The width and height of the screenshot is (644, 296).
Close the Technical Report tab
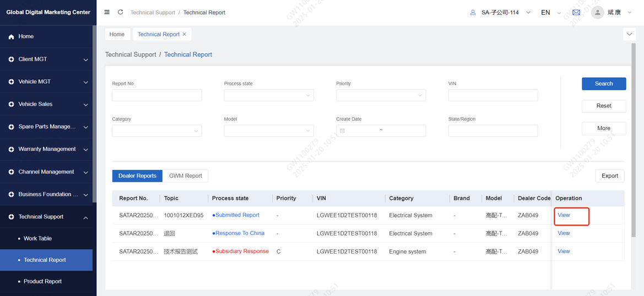(185, 34)
